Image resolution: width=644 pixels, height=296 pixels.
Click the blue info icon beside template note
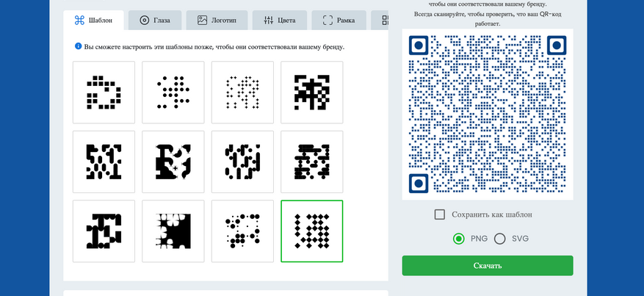78,46
